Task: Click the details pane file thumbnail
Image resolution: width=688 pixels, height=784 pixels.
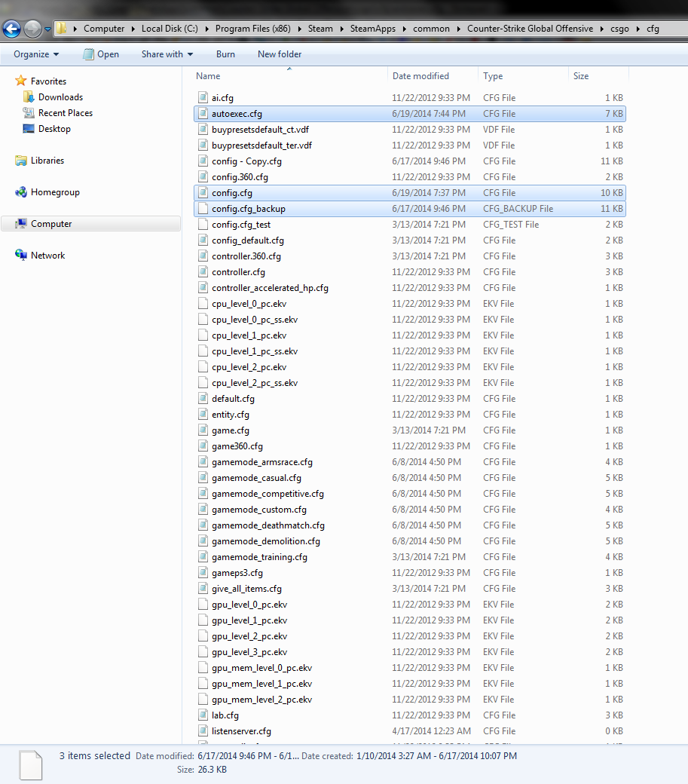Action: point(30,764)
